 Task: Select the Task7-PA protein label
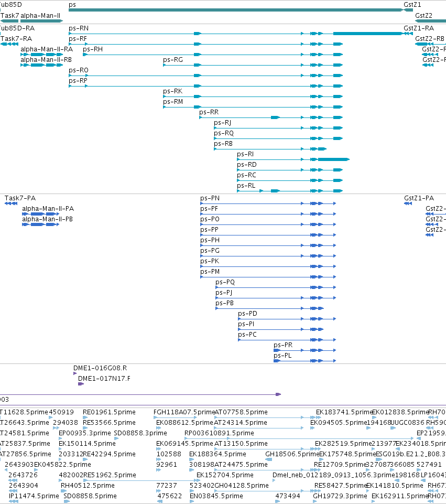coord(20,198)
